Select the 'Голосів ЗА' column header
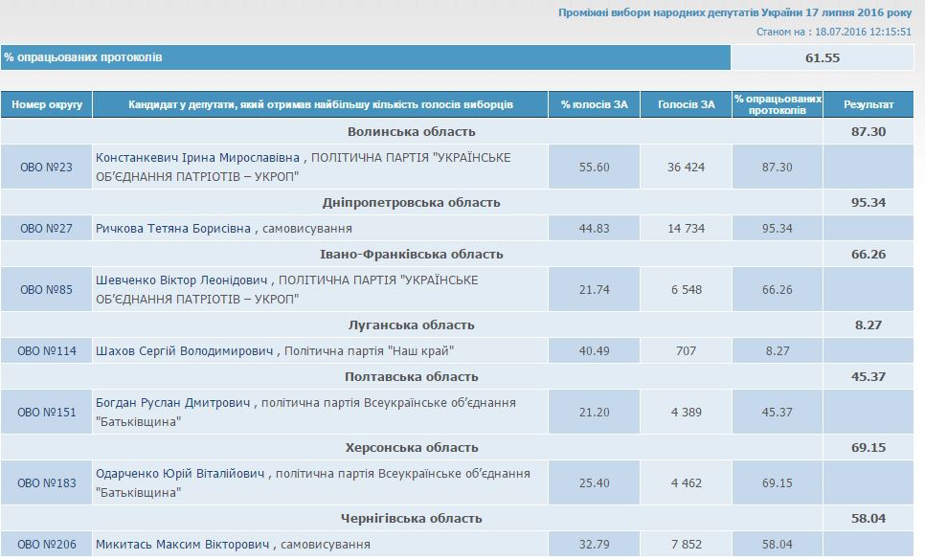The height and width of the screenshot is (560, 925). (686, 104)
